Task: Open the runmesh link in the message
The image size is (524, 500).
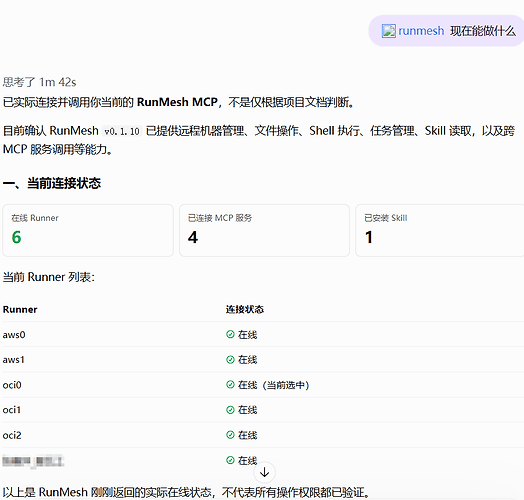Action: (x=421, y=31)
